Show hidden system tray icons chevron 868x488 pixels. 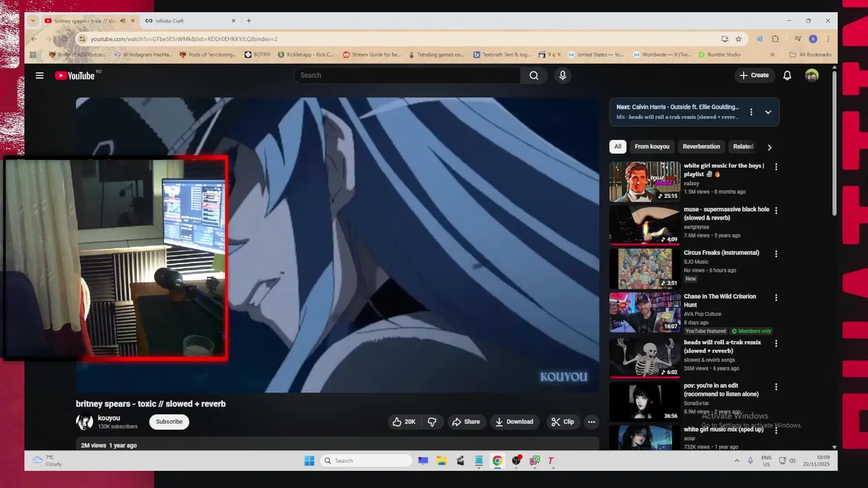(x=736, y=461)
